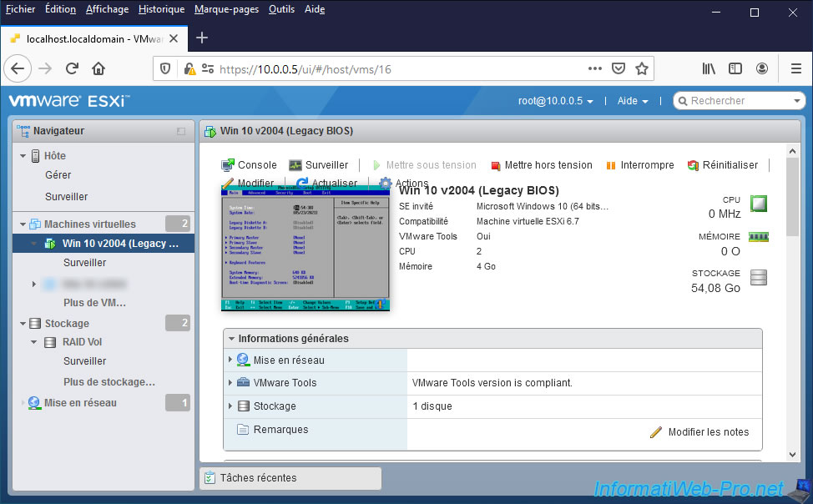Save page to Pocket
Image resolution: width=813 pixels, height=504 pixels.
(x=618, y=68)
